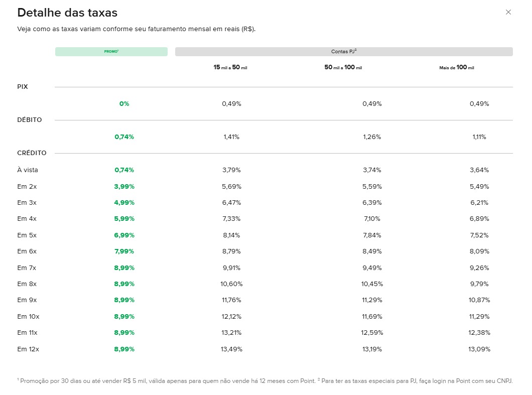This screenshot has height=395, width=532.
Task: Click the Em 6x row label
Action: (x=27, y=251)
